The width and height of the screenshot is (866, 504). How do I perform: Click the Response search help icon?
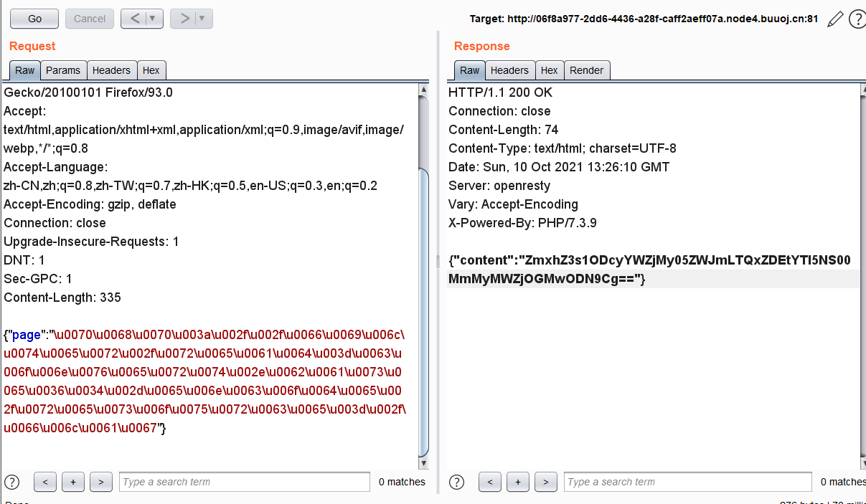click(457, 482)
